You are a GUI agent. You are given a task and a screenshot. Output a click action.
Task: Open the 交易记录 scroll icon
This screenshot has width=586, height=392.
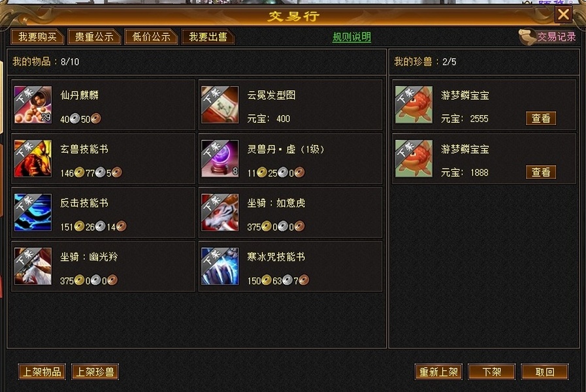[x=527, y=37]
